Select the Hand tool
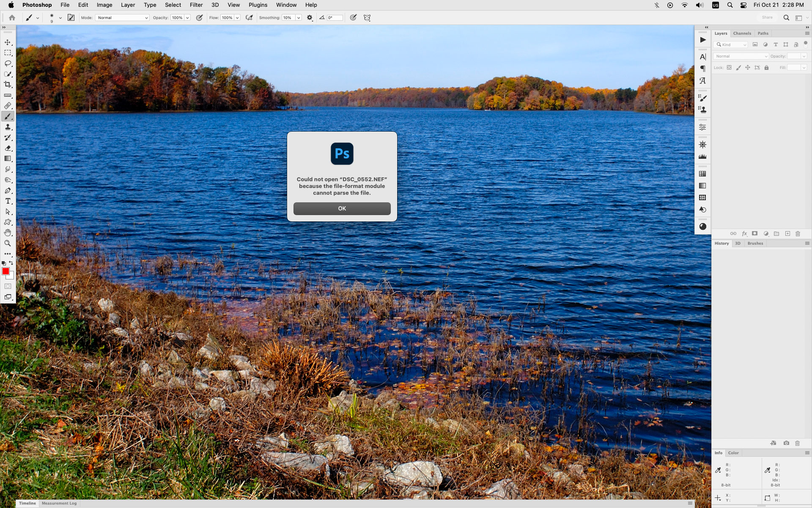812x508 pixels. pos(8,233)
